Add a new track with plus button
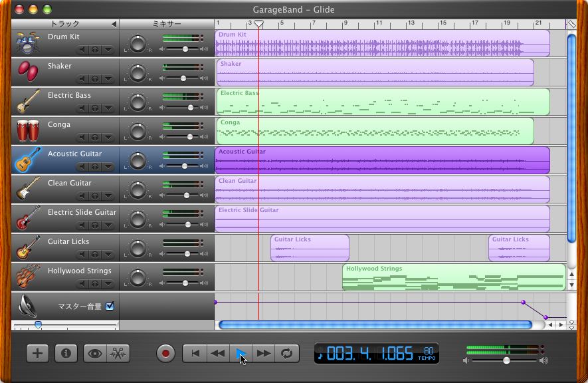 pyautogui.click(x=37, y=353)
